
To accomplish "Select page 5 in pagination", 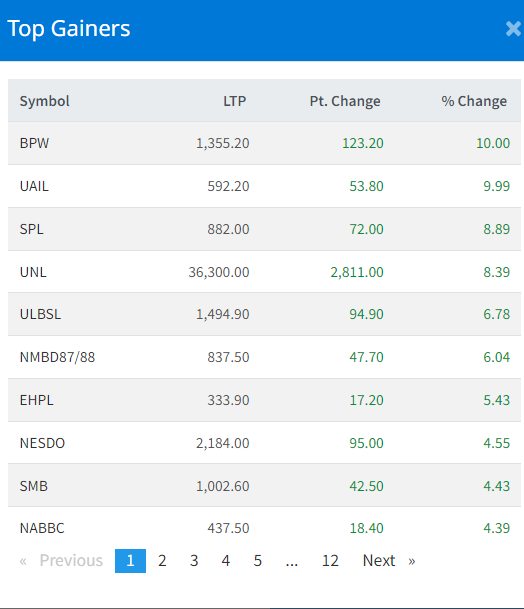I will pos(258,560).
